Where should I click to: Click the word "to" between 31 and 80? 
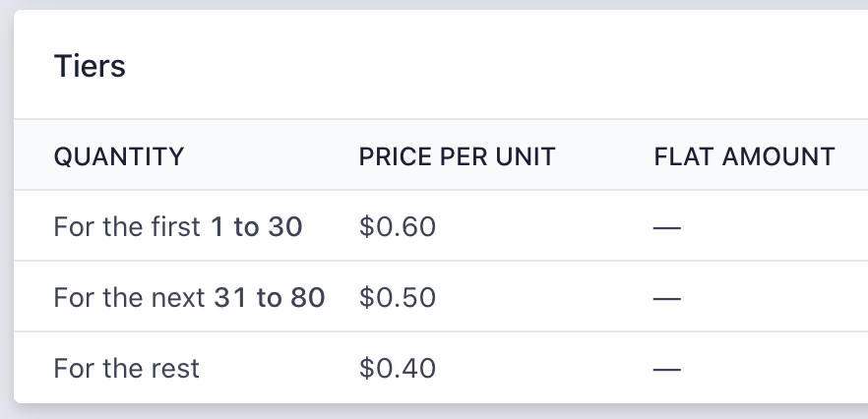click(x=269, y=298)
